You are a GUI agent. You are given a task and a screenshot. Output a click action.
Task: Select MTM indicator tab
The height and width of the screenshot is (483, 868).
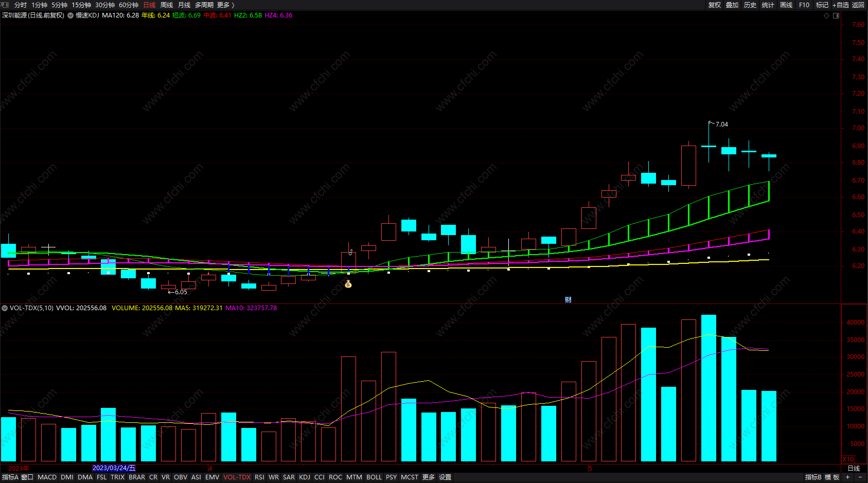click(354, 477)
